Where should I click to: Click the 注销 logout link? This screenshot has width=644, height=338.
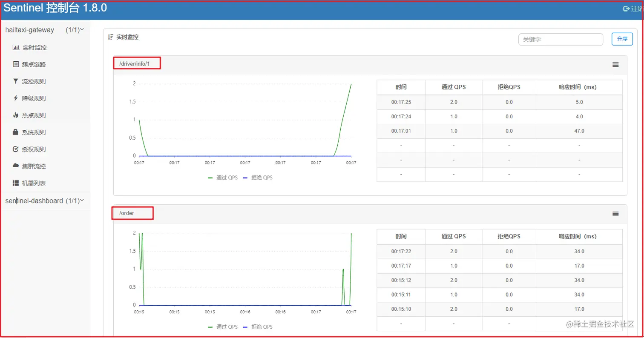(x=633, y=9)
